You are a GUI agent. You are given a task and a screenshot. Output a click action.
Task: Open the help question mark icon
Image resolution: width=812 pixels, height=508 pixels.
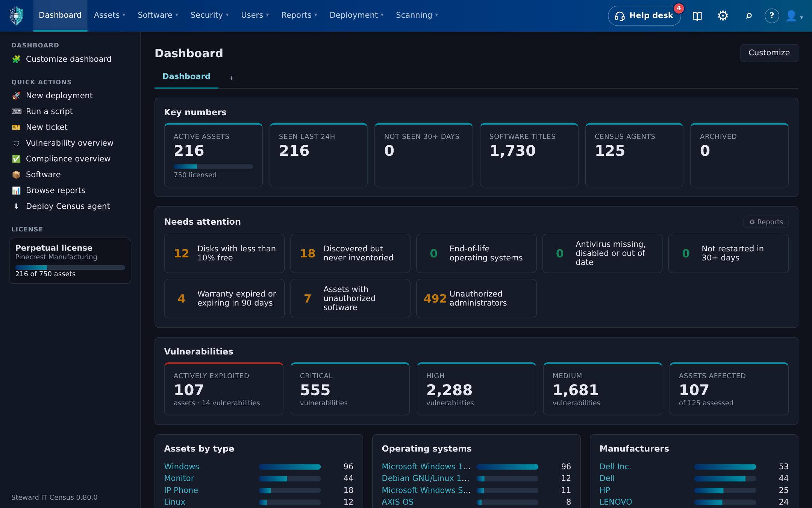pos(772,16)
